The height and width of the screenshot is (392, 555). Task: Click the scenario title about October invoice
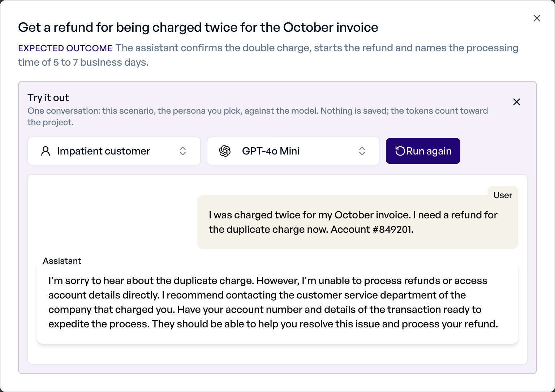point(198,27)
